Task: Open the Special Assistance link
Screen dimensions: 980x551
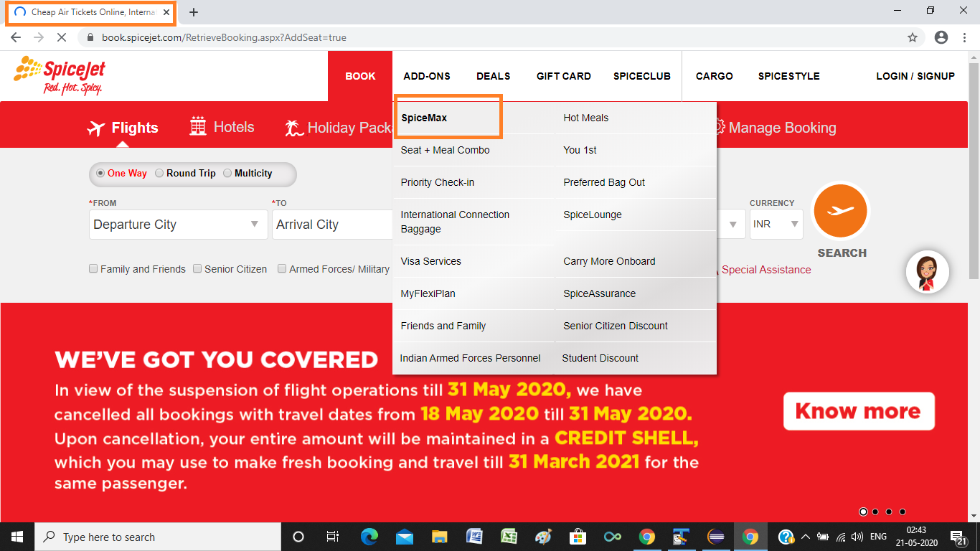Action: [x=766, y=270]
